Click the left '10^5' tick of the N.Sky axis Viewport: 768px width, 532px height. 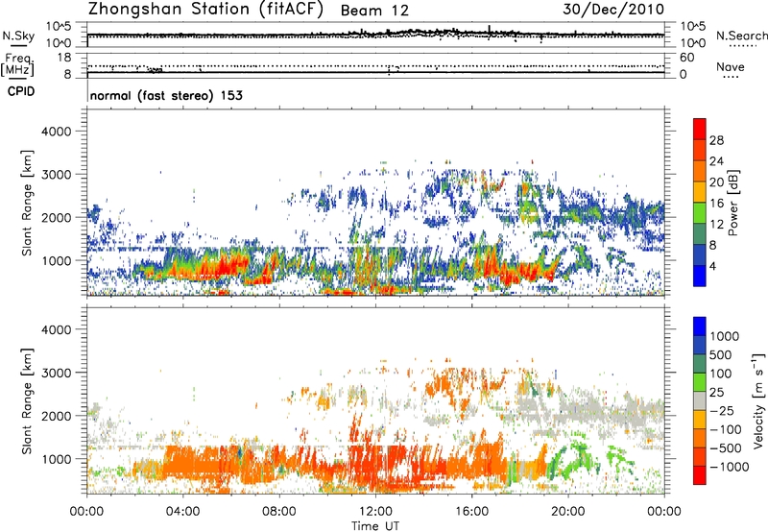tap(59, 26)
